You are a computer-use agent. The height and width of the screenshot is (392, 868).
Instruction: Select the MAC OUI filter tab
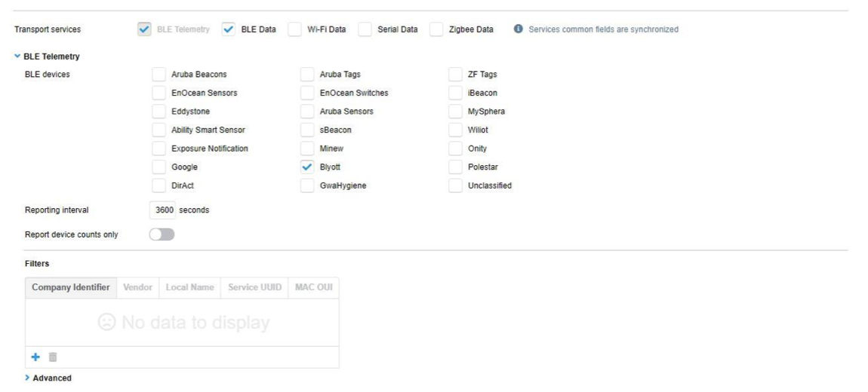(x=313, y=287)
